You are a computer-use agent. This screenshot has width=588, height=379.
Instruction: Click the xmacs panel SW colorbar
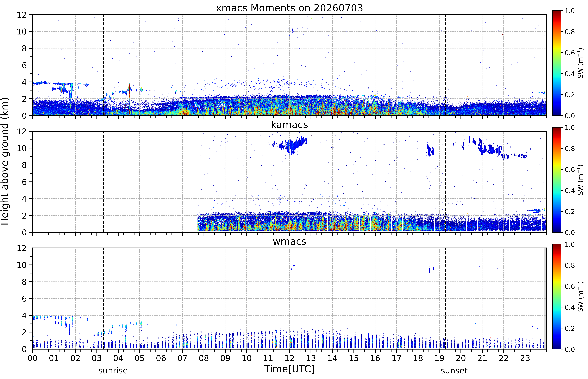557,63
